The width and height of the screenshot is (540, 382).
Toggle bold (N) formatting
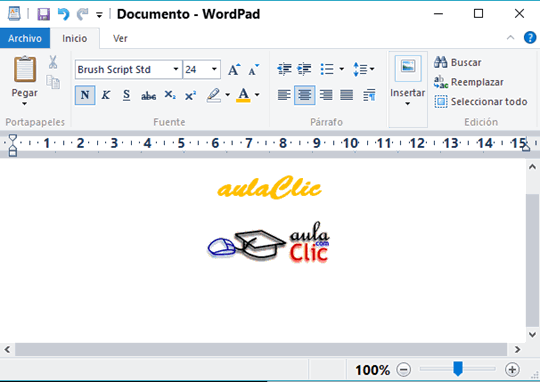point(85,95)
